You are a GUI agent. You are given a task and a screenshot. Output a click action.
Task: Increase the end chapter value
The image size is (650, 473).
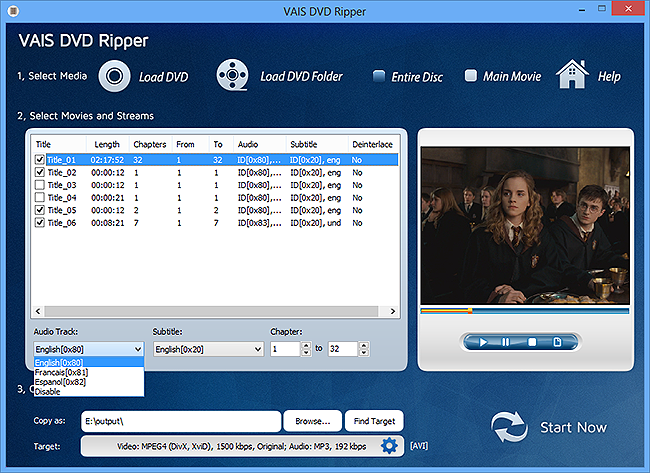click(x=364, y=345)
